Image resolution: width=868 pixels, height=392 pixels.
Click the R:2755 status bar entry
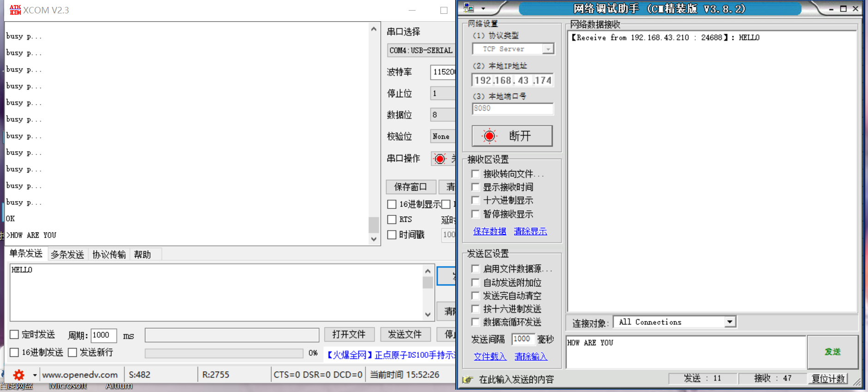coord(216,375)
